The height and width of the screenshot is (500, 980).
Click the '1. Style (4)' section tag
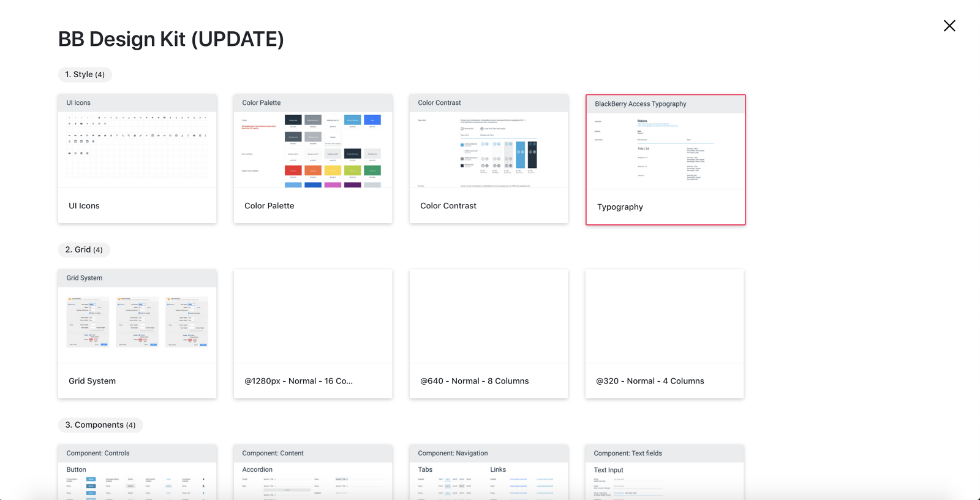pos(85,75)
